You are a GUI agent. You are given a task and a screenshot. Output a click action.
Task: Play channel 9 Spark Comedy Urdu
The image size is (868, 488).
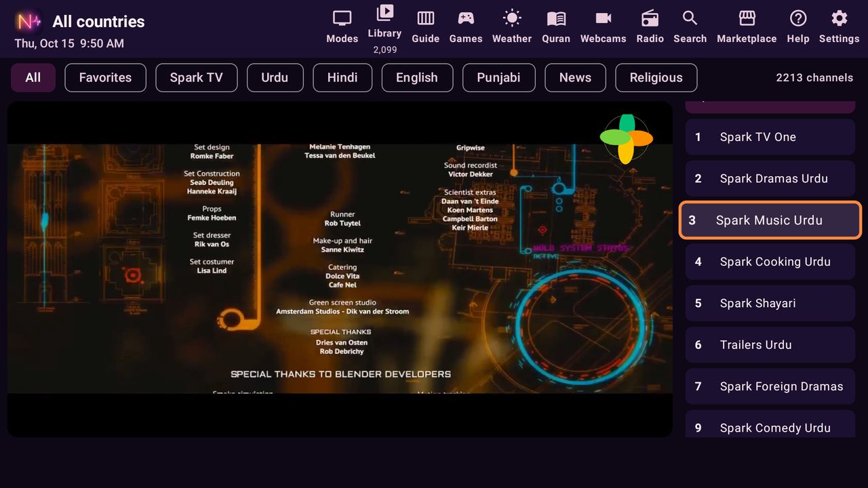[770, 424]
